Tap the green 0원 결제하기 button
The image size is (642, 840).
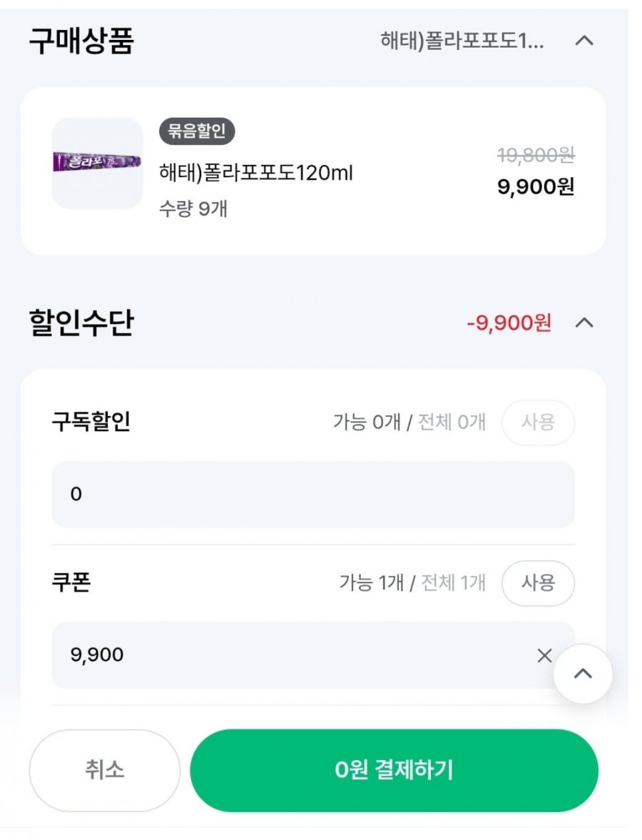point(394,770)
